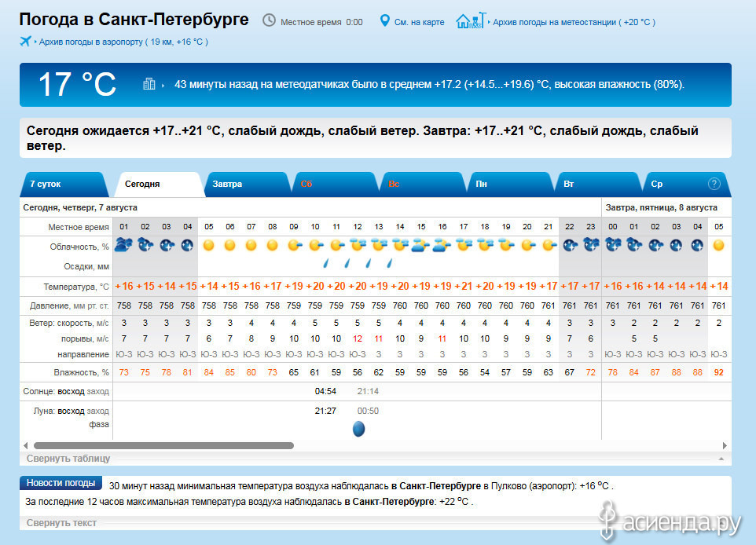
Task: Click the 'Влажность, %' row label
Action: click(x=82, y=372)
